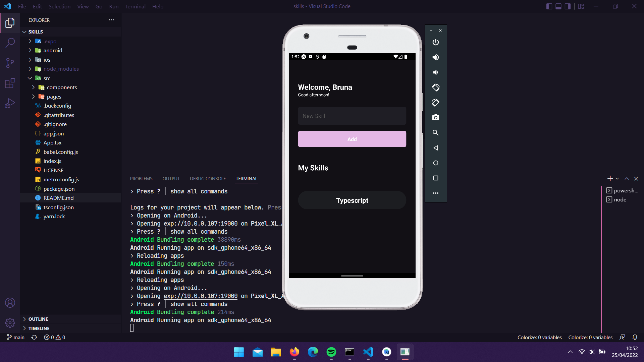The height and width of the screenshot is (362, 644).
Task: Expand the node_modules folder
Action: pyautogui.click(x=30, y=69)
